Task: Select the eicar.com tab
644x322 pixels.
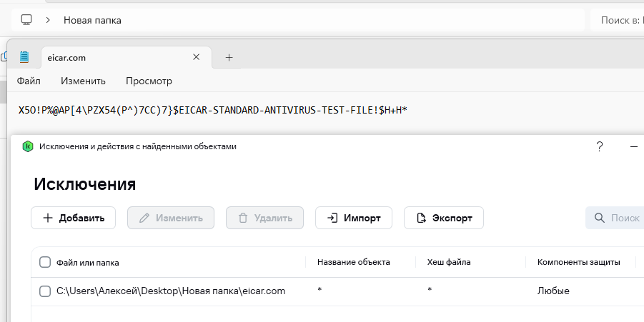Action: (107, 57)
